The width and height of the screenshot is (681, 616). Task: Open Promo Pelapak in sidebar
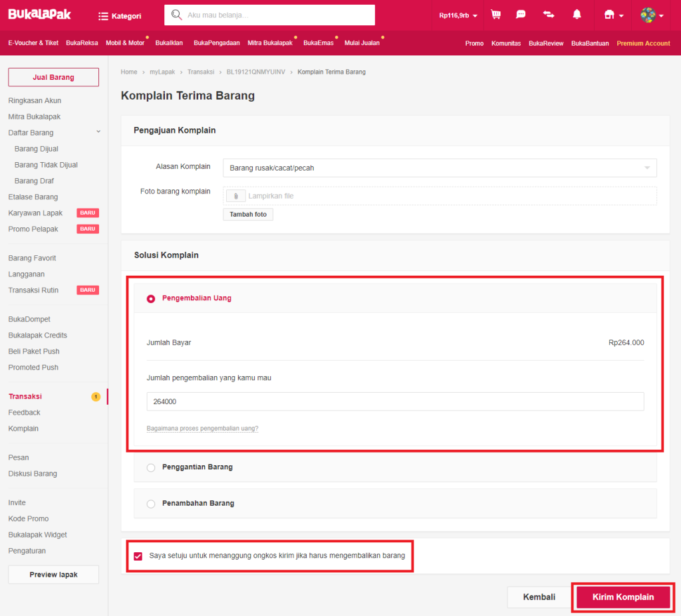pos(33,229)
